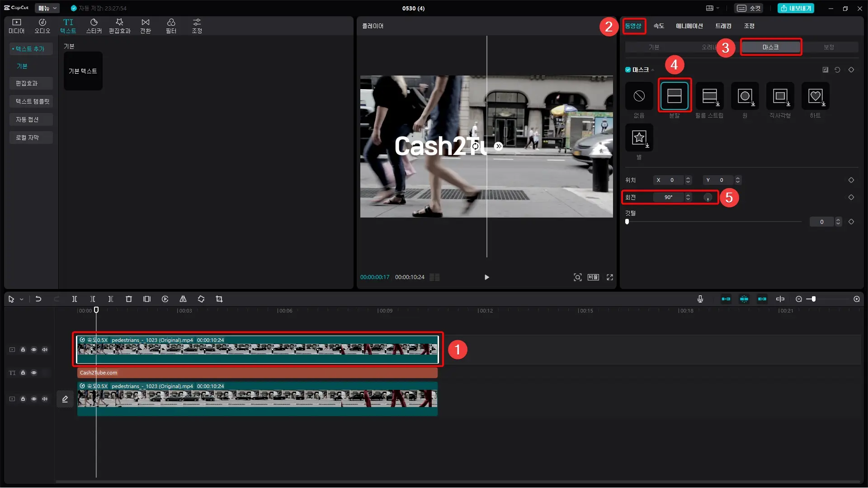Click the position Y value stepper
868x488 pixels.
coord(738,180)
